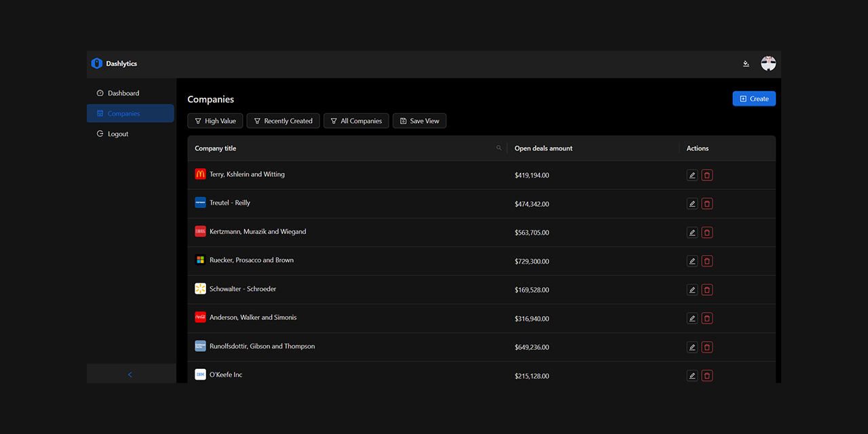Delete Terry, Kshlerin and Witting
The width and height of the screenshot is (868, 434).
(x=707, y=175)
